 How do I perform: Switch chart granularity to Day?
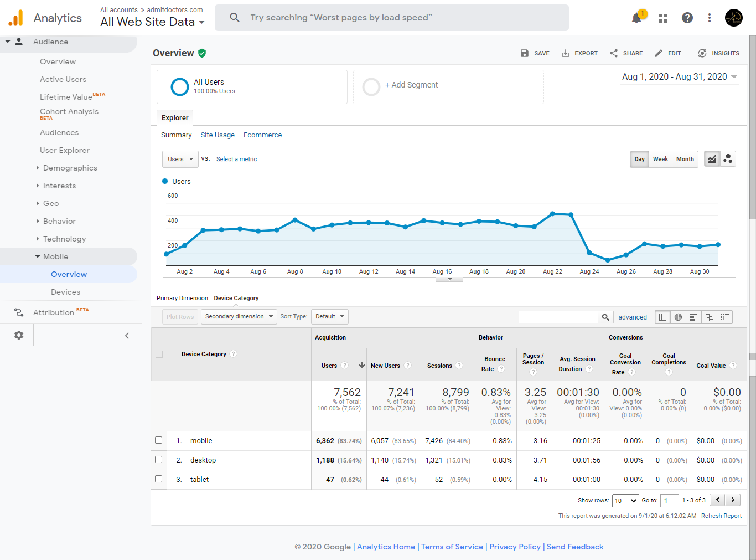tap(639, 159)
